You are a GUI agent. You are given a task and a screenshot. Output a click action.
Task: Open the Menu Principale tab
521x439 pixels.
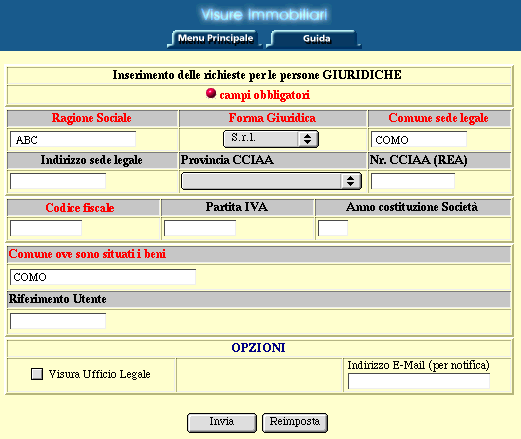click(215, 39)
